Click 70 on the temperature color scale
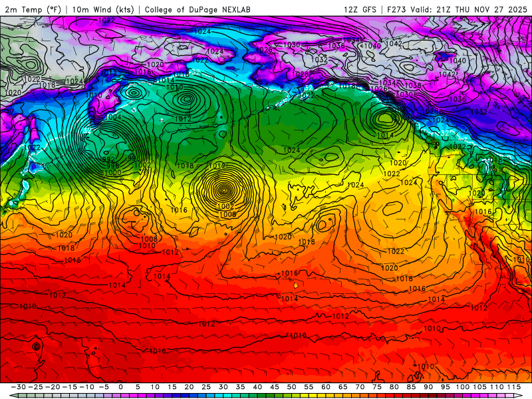532x399 pixels. pos(360,387)
